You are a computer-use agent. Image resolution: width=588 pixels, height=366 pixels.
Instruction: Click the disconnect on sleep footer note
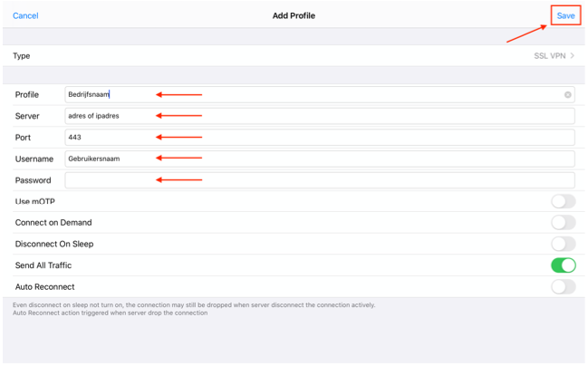coord(194,305)
